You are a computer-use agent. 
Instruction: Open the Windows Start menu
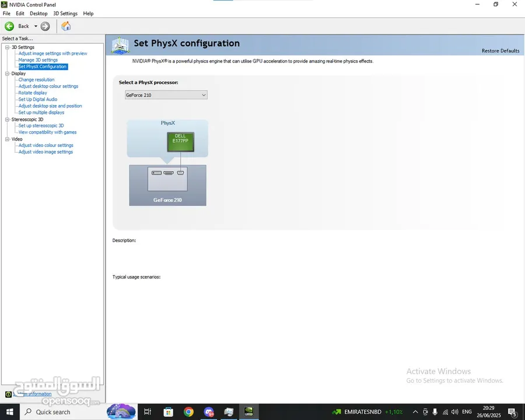click(x=10, y=412)
